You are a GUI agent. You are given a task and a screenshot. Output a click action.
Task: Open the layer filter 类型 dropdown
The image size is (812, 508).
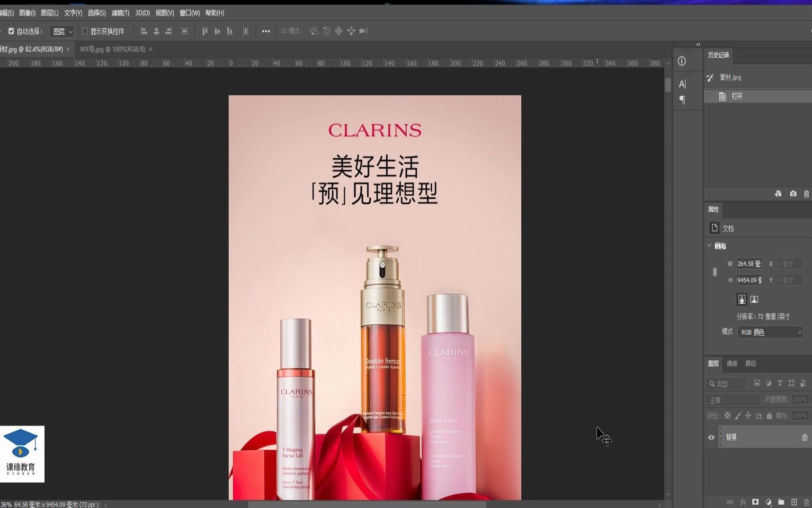tap(726, 383)
